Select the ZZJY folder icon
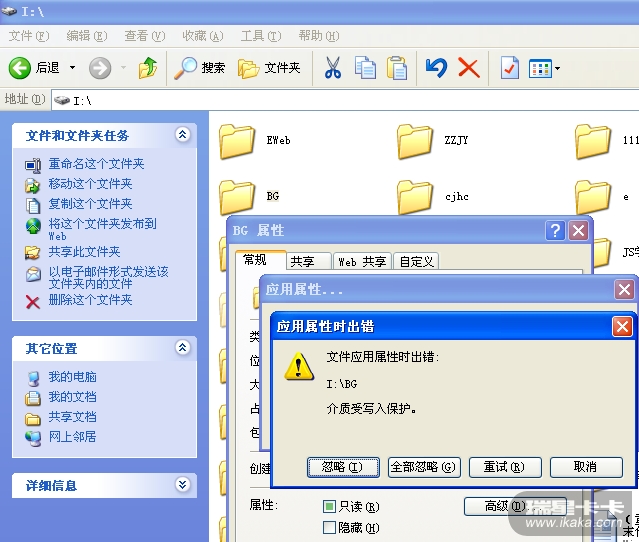 [x=415, y=141]
